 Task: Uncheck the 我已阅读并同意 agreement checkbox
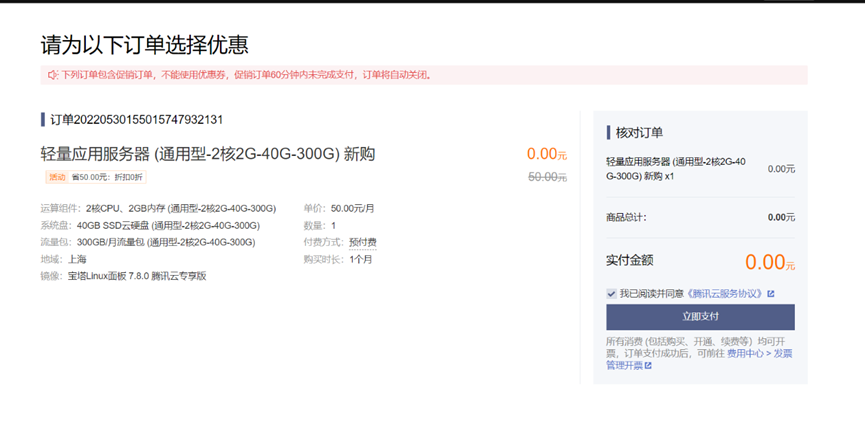pyautogui.click(x=611, y=294)
